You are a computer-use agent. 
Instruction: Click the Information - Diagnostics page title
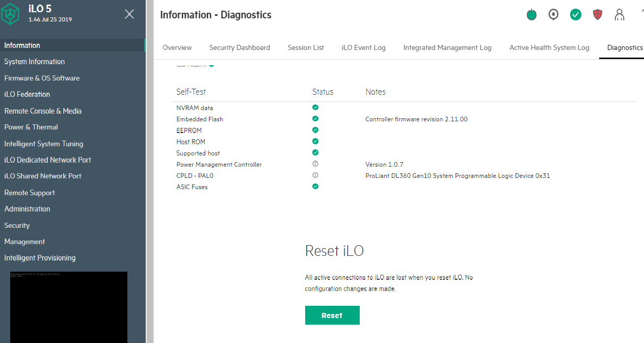point(216,15)
